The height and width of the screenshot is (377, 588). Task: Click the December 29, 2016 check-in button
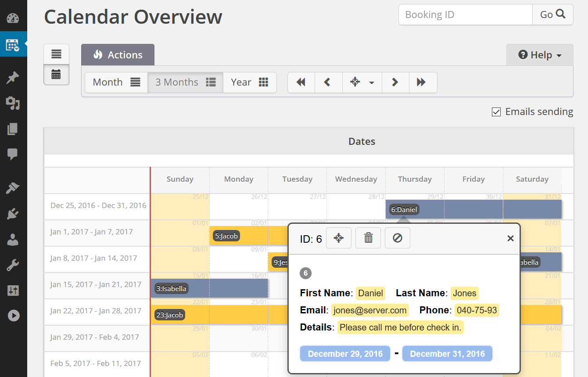(345, 353)
